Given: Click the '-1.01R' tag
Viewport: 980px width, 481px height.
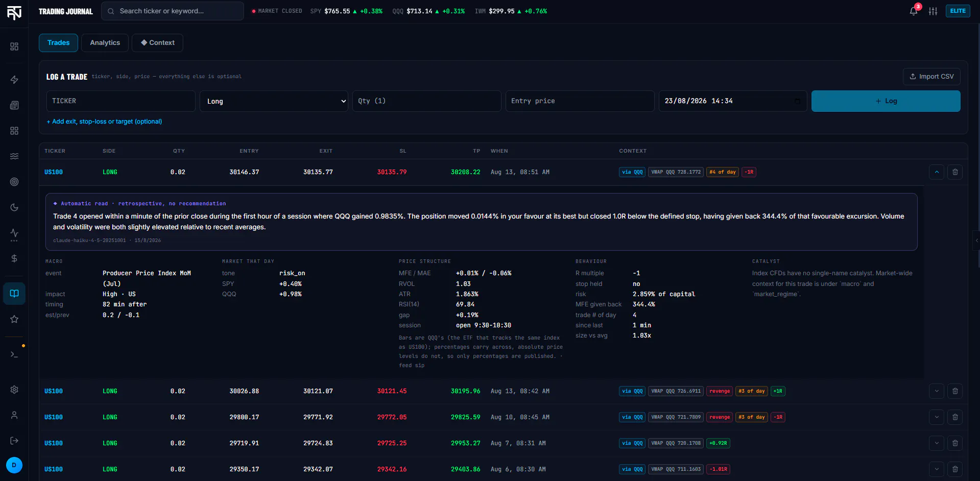Looking at the screenshot, I should [x=718, y=469].
